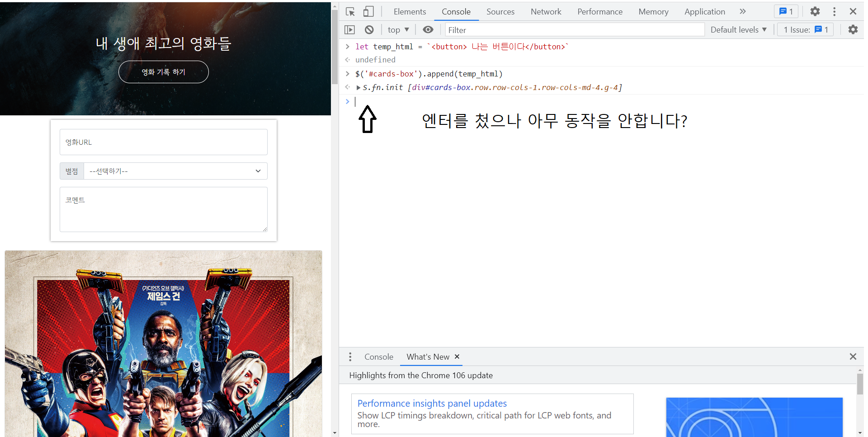The height and width of the screenshot is (437, 868).
Task: Click the What's New blue thumbnail image
Action: pyautogui.click(x=754, y=417)
